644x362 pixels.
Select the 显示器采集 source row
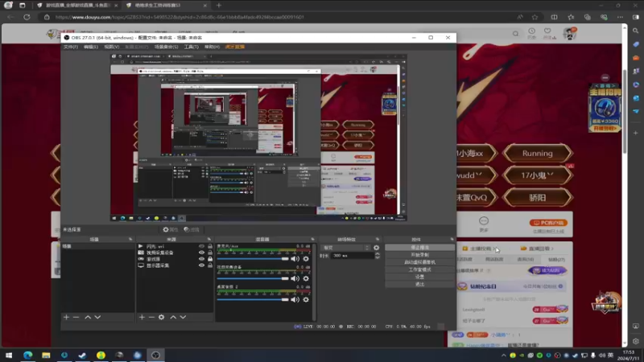point(175,265)
